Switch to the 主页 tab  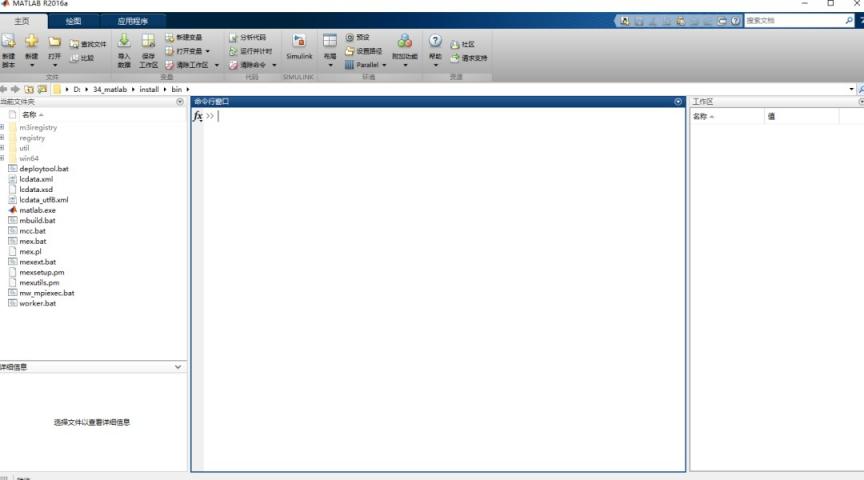[x=22, y=21]
